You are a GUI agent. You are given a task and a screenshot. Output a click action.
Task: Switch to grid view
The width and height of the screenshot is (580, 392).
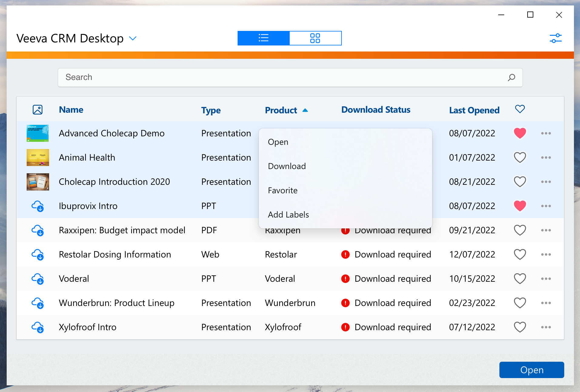coord(315,38)
